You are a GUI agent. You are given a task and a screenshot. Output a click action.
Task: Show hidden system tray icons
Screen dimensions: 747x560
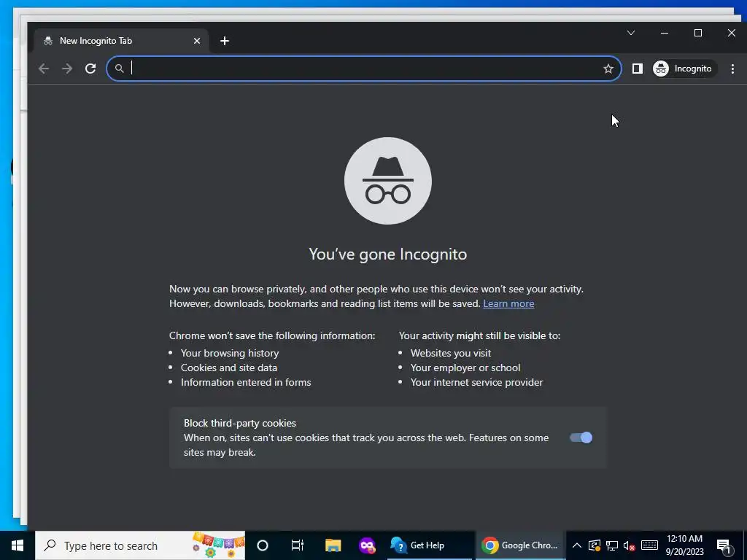click(576, 545)
